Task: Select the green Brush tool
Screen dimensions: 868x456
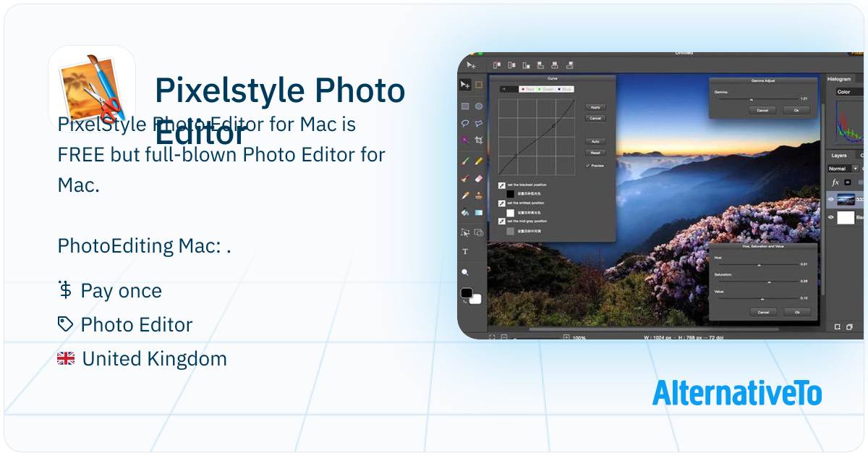Action: (465, 161)
